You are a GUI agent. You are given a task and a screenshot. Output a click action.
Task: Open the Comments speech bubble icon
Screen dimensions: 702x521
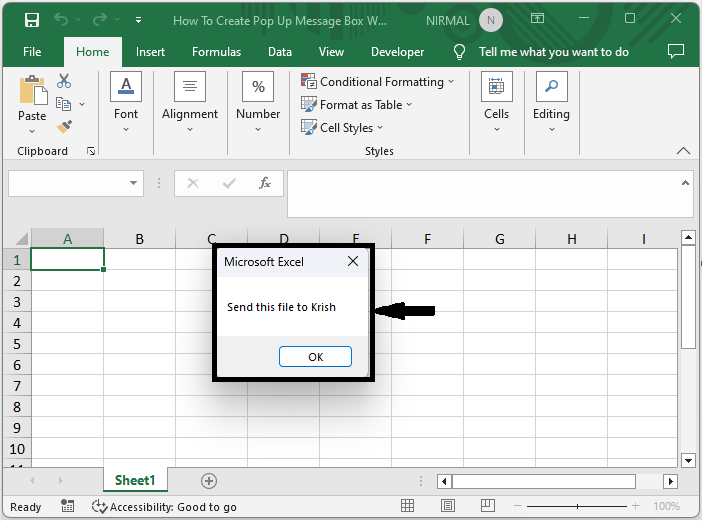pos(676,51)
